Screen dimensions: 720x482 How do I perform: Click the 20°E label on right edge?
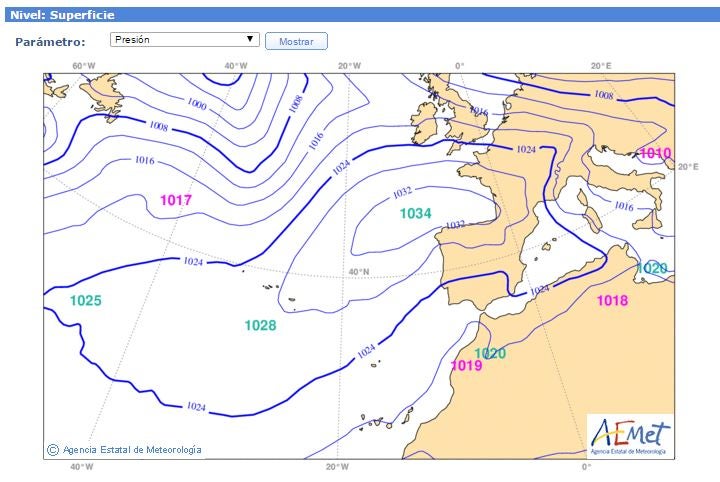pyautogui.click(x=688, y=167)
